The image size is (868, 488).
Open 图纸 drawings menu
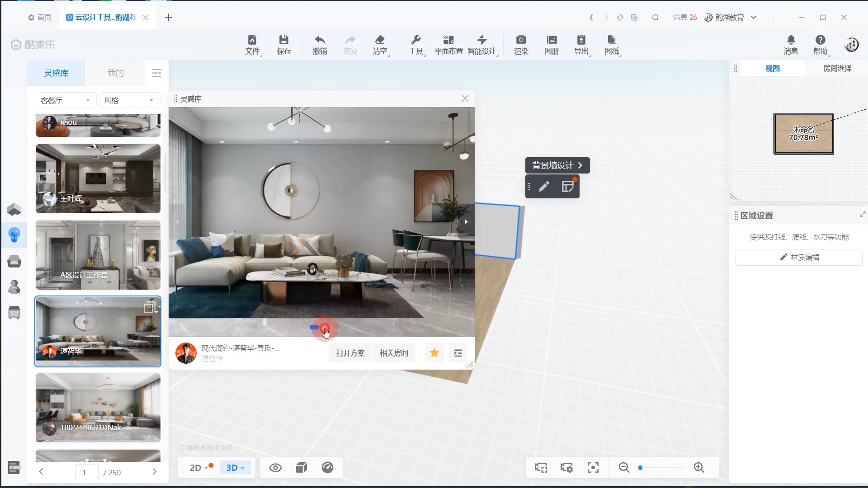coord(612,45)
